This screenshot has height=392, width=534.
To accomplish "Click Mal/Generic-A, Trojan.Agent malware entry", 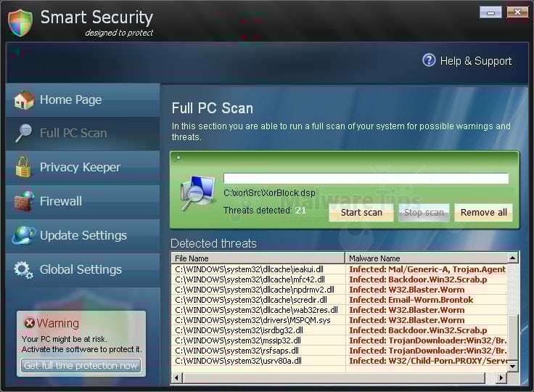I will (x=428, y=269).
